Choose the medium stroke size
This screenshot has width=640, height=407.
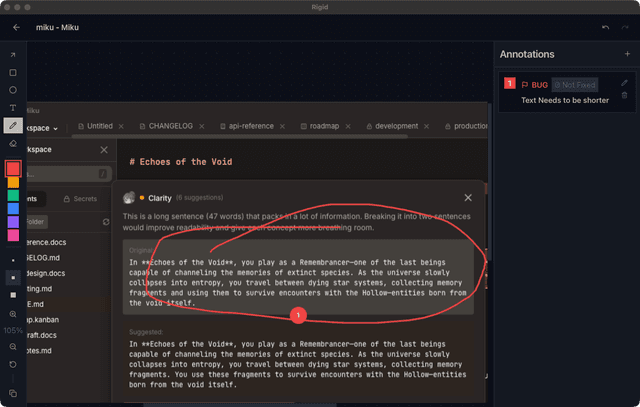pyautogui.click(x=13, y=278)
